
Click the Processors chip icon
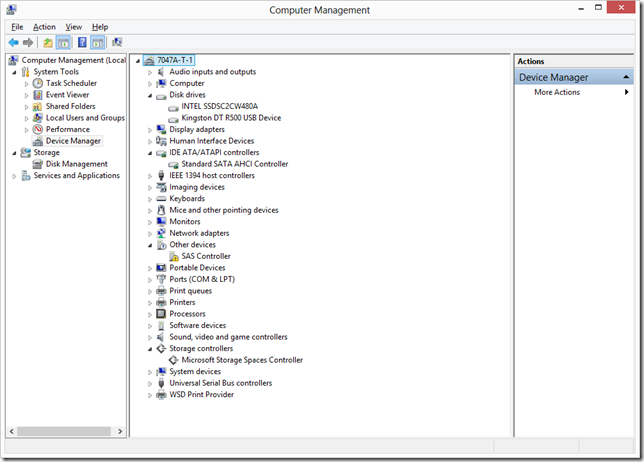pyautogui.click(x=161, y=314)
